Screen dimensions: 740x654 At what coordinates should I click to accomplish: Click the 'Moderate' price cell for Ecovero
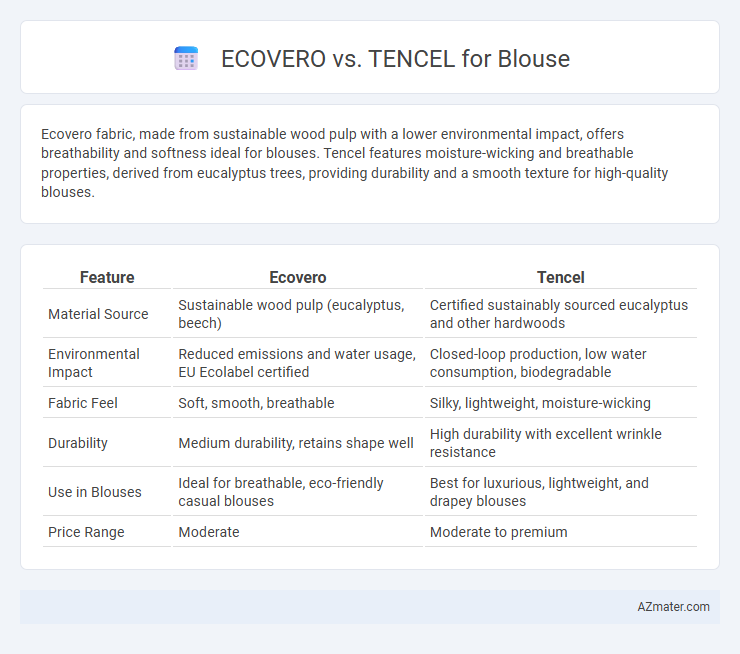(x=298, y=532)
